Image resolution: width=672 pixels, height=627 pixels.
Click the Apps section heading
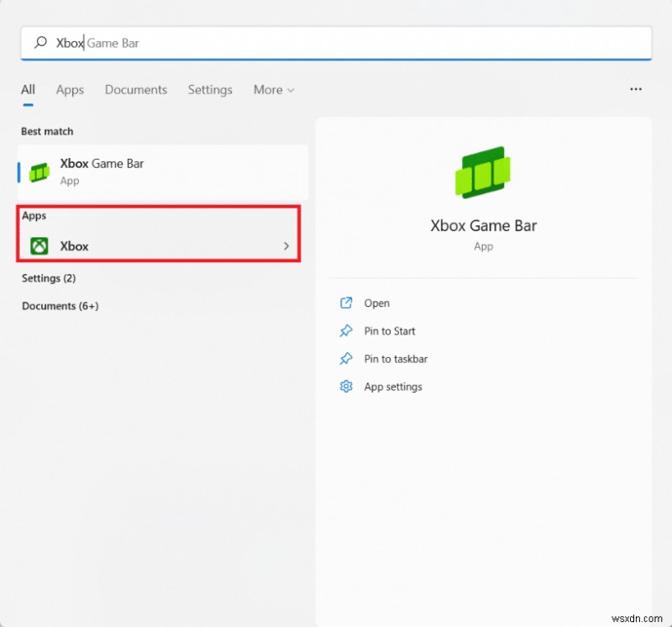click(x=34, y=216)
